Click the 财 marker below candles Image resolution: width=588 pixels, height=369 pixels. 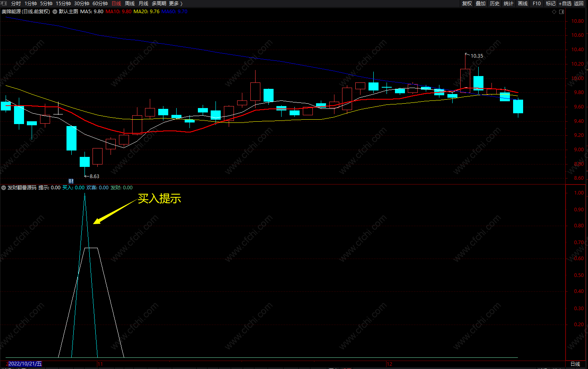click(x=71, y=181)
